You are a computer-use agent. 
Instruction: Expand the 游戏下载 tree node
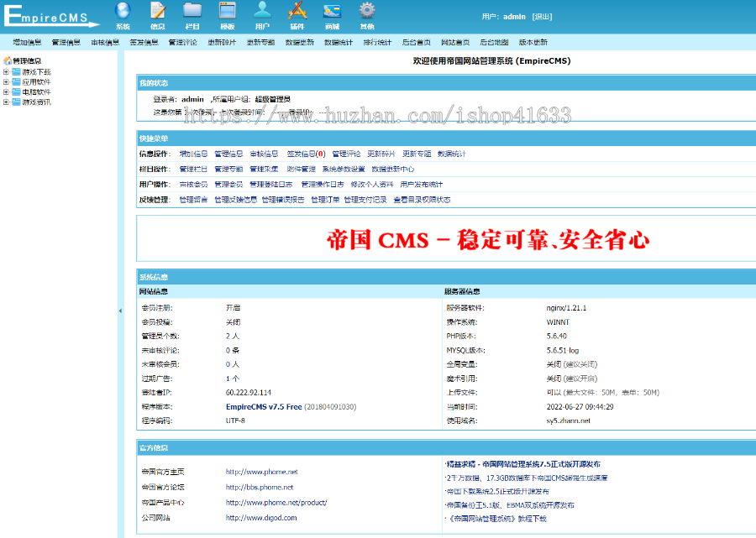[6, 72]
